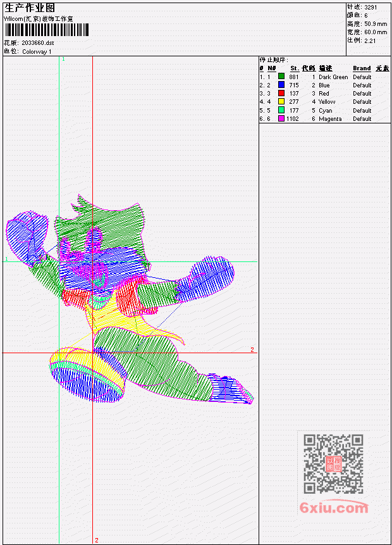Click the 'Dark Green' description text
Viewport: 392px width, 545px height.
click(333, 77)
